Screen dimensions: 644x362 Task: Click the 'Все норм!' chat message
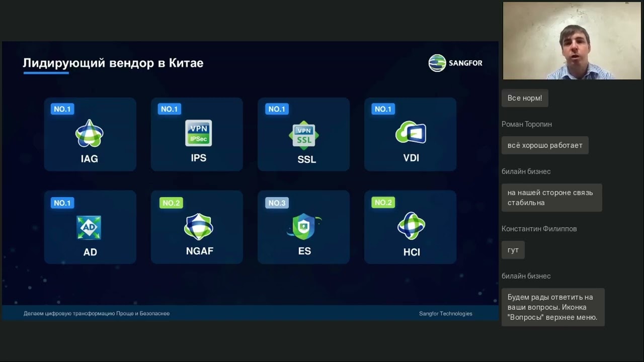coord(525,98)
